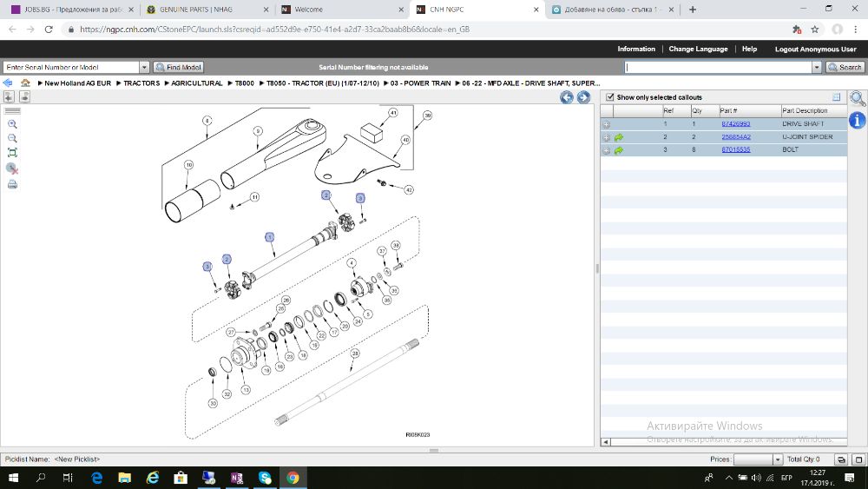Screen dimensions: 868x489
Task: Zoom in on the parts diagram
Action: (x=12, y=124)
